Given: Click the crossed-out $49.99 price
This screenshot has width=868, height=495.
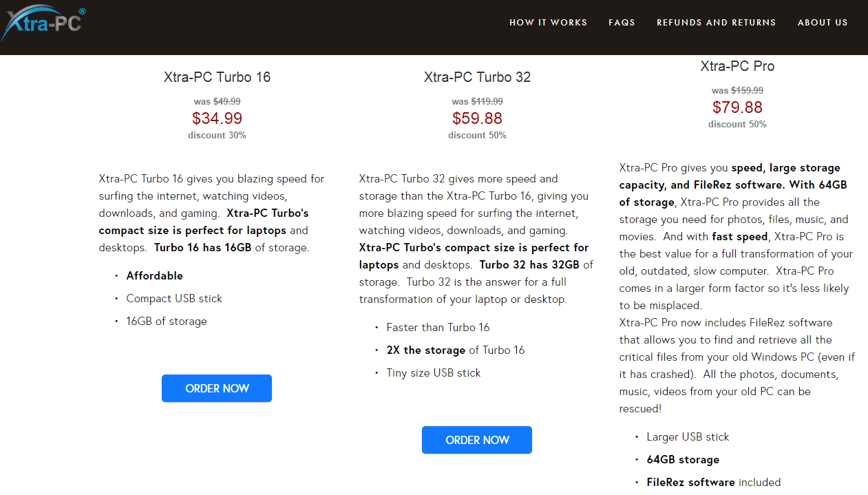Looking at the screenshot, I should pyautogui.click(x=226, y=101).
